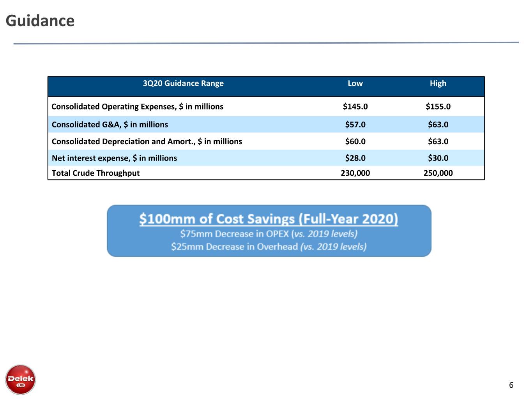532x399 pixels.
Task: Click the $155.0 operating expenses high value
Action: 438,107
